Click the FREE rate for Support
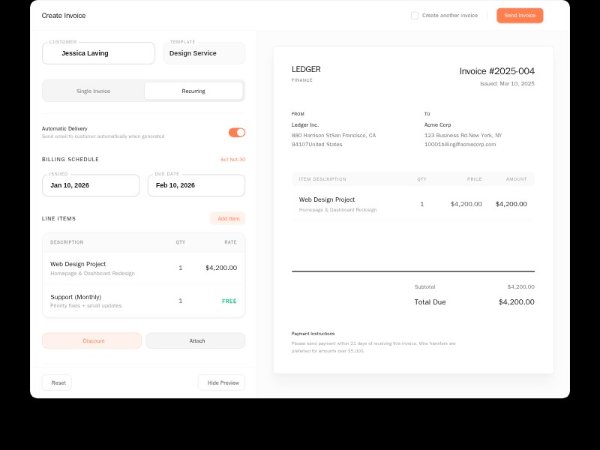This screenshot has height=450, width=600. point(229,300)
